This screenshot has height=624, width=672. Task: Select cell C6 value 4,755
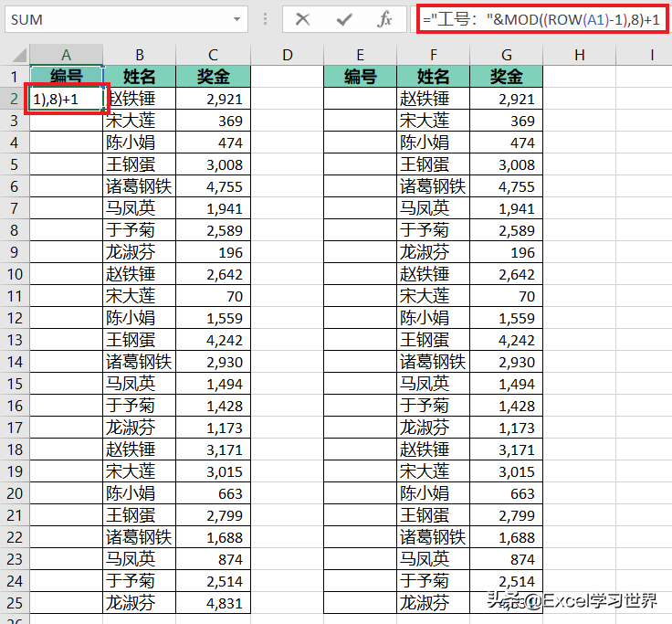coord(213,186)
